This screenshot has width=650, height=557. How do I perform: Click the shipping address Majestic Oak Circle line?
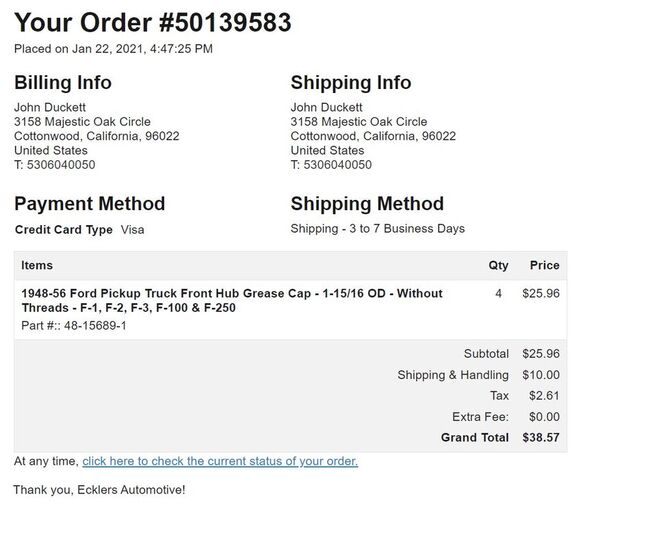tap(359, 122)
